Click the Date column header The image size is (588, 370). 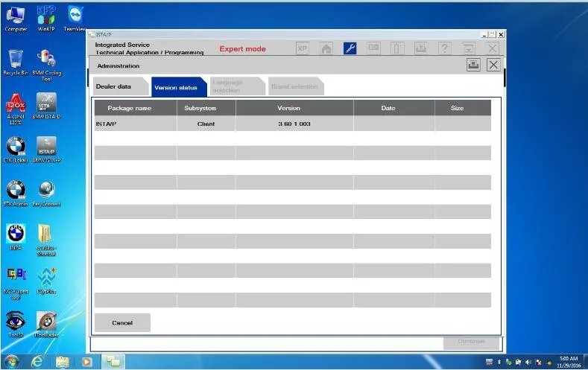pyautogui.click(x=394, y=108)
